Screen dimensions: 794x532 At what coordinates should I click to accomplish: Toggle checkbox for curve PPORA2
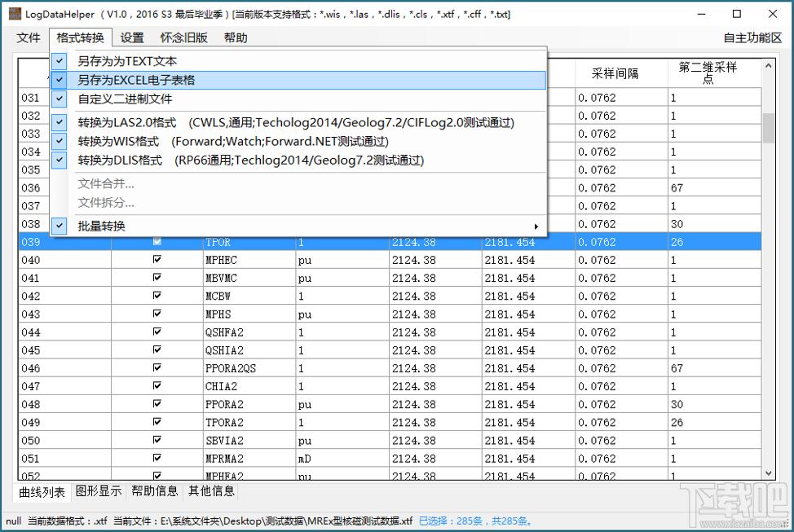tap(157, 404)
